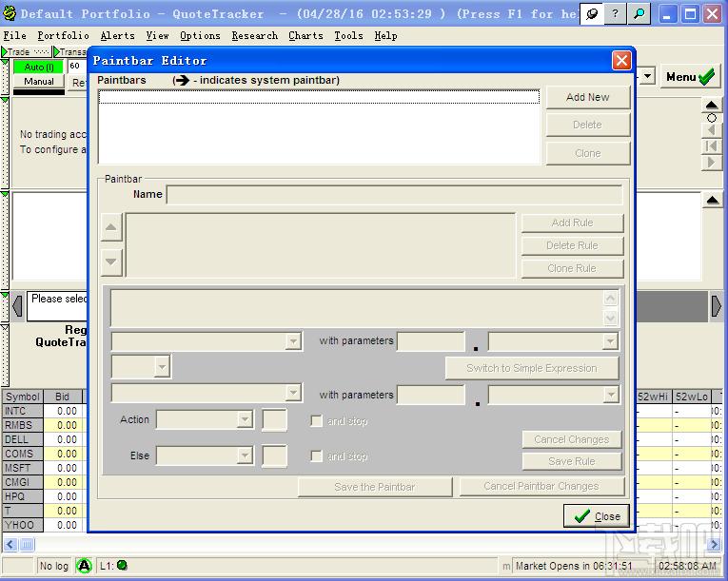Click the horizontal scrollbar right arrow
The width and height of the screenshot is (728, 581).
714,544
